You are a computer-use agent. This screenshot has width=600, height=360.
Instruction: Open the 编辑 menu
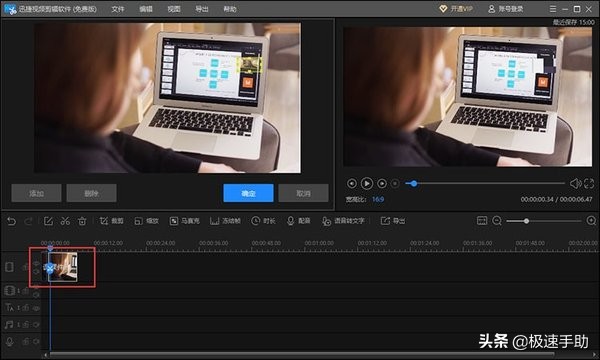tap(146, 9)
